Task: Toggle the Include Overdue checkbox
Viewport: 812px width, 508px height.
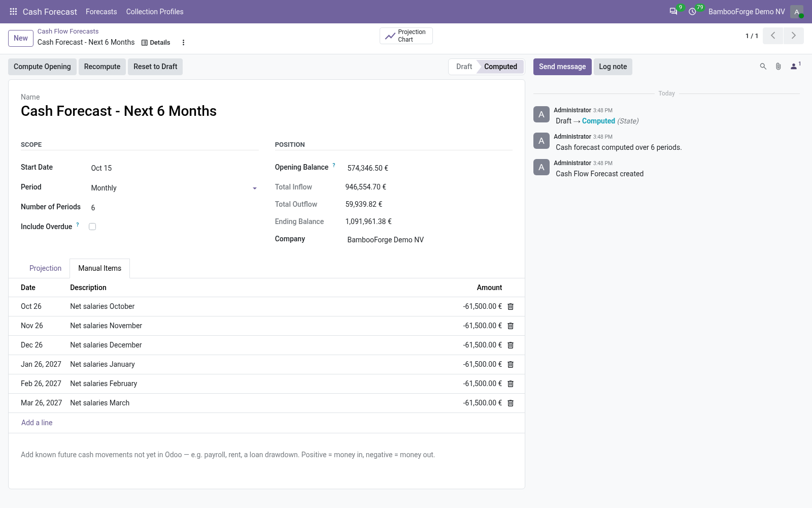Action: point(92,227)
